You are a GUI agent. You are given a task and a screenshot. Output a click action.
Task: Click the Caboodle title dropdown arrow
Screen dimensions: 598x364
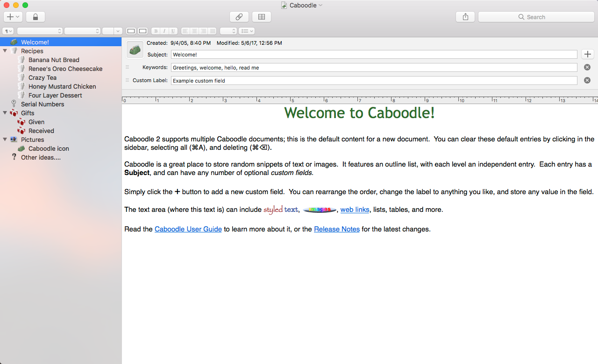click(x=320, y=5)
